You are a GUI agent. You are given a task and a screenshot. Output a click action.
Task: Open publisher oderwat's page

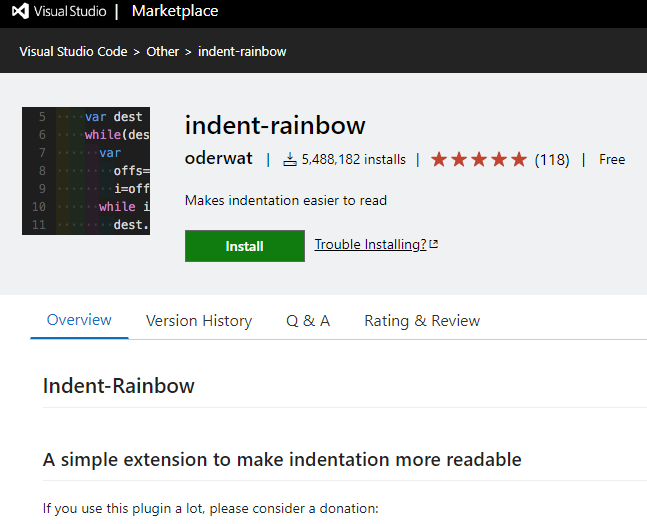tap(219, 159)
